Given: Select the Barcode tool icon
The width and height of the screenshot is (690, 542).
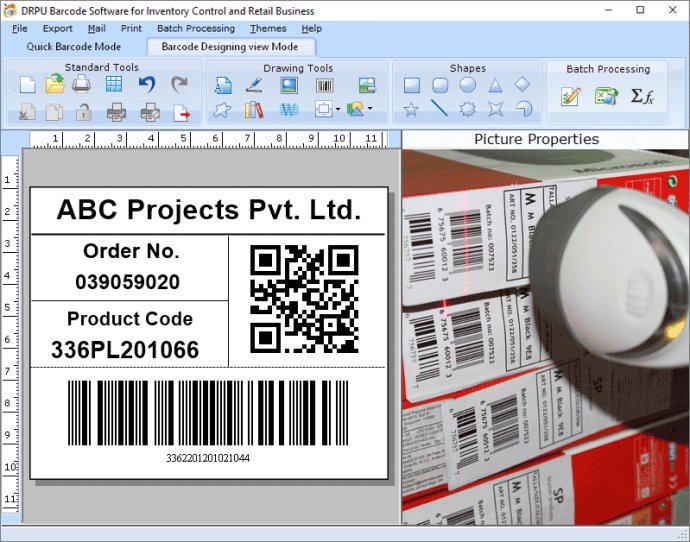Looking at the screenshot, I should [325, 85].
